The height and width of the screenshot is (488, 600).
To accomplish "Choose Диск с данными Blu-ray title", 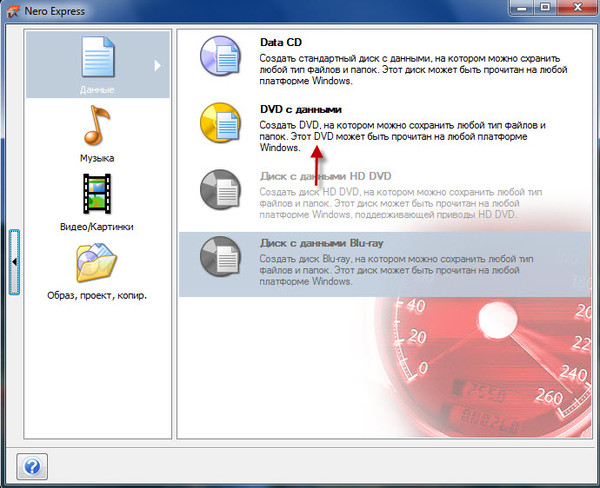I will coord(321,243).
